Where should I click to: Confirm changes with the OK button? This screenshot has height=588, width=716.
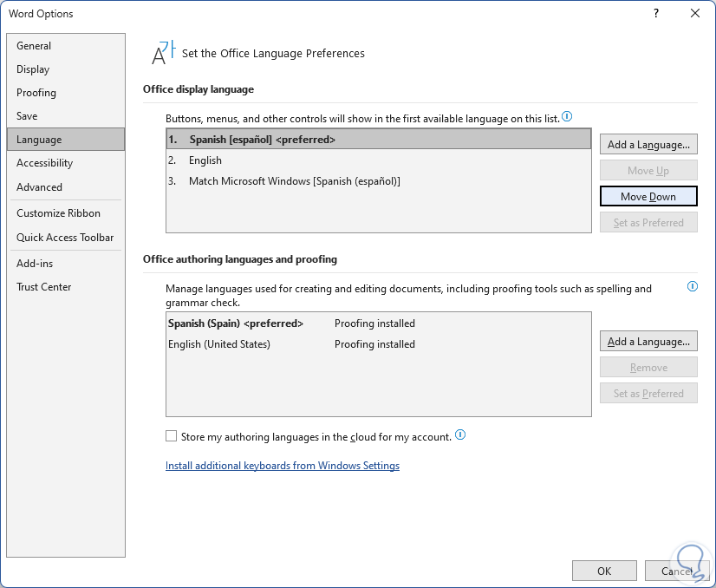(x=604, y=571)
